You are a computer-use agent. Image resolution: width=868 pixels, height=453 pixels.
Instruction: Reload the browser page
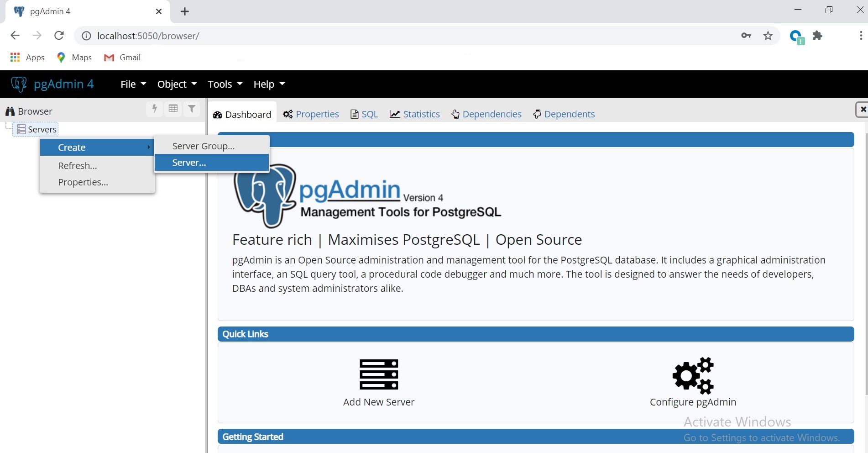point(59,36)
